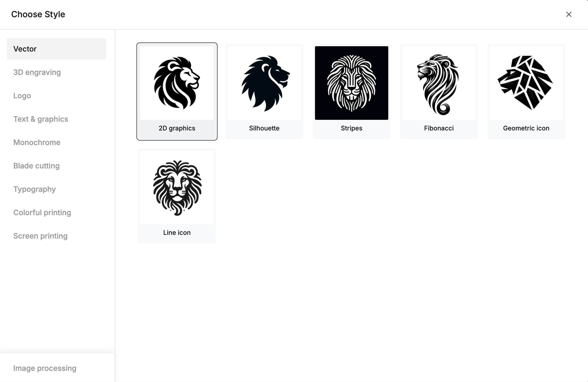The width and height of the screenshot is (588, 382).
Task: Pick the Stripes lion style
Action: pyautogui.click(x=351, y=83)
